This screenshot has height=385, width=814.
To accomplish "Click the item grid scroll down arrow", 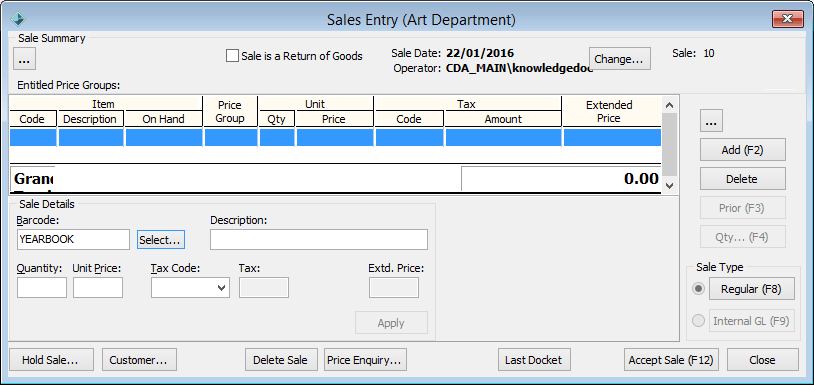I will (669, 185).
